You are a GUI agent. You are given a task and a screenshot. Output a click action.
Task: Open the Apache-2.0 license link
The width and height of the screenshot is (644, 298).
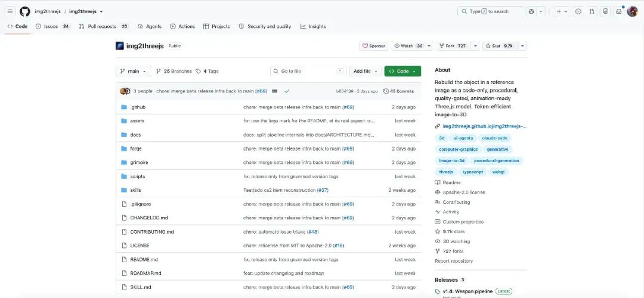(x=463, y=192)
